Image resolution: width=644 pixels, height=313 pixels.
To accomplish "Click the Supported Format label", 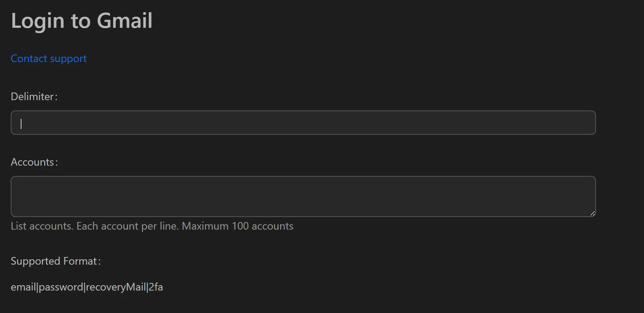I will tap(55, 261).
